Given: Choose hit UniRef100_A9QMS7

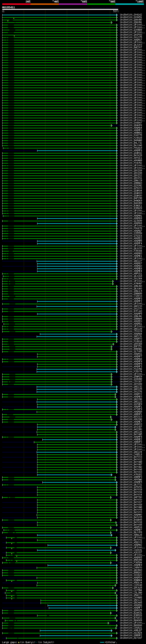Looking at the screenshot, I should (x=131, y=40).
